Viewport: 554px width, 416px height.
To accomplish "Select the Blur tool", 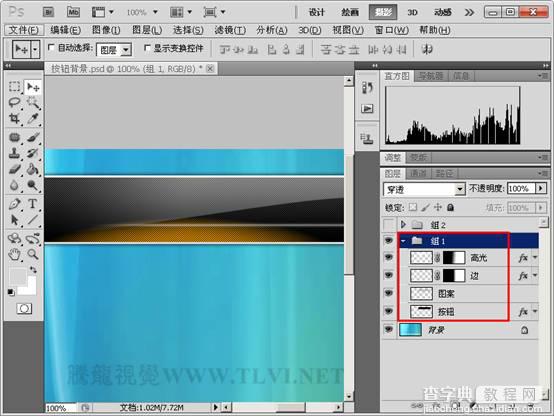I will click(14, 185).
